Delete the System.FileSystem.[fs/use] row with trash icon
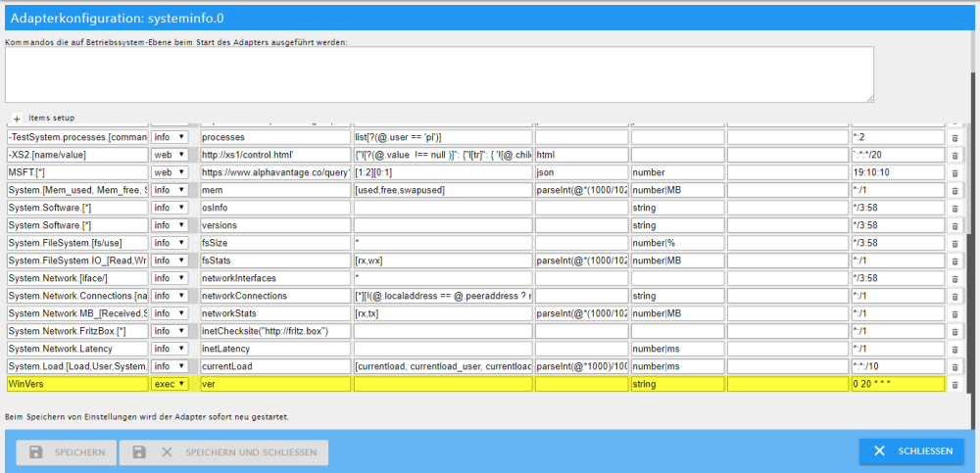Viewport: 980px width, 473px height. coord(955,243)
